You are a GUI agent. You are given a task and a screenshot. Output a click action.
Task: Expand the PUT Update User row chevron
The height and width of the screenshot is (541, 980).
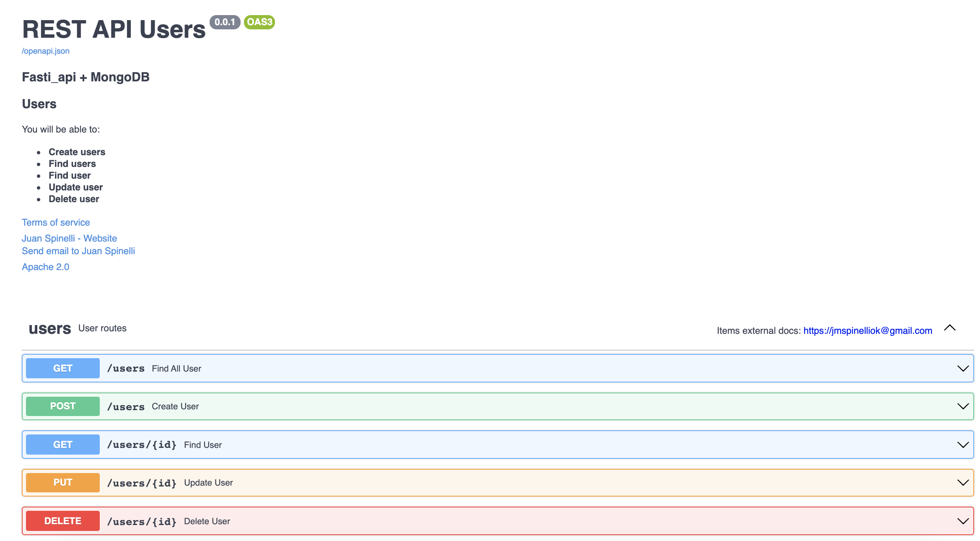click(x=963, y=482)
